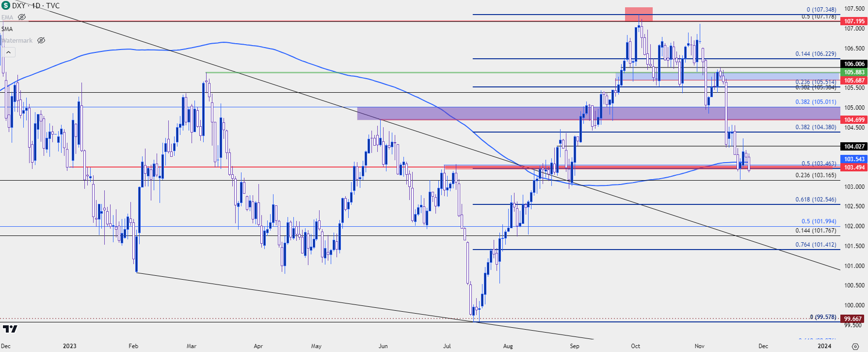Select the EMA indicator label
Screen dimensions: 868x352
coord(7,17)
